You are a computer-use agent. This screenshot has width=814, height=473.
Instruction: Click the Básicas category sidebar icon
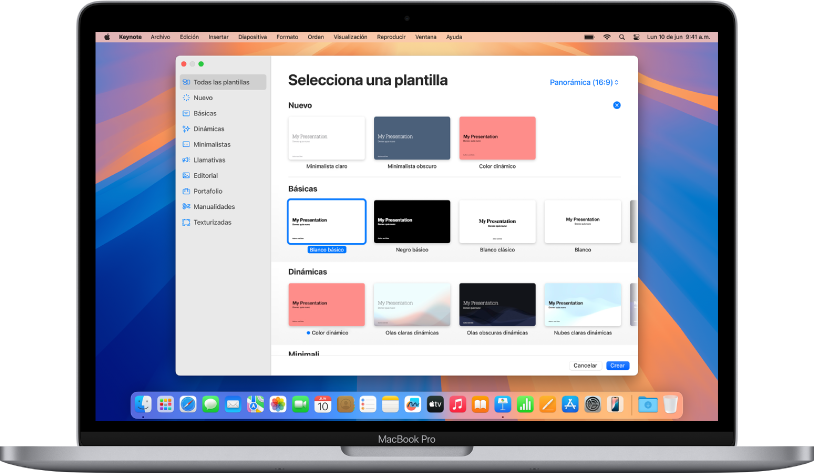(186, 113)
